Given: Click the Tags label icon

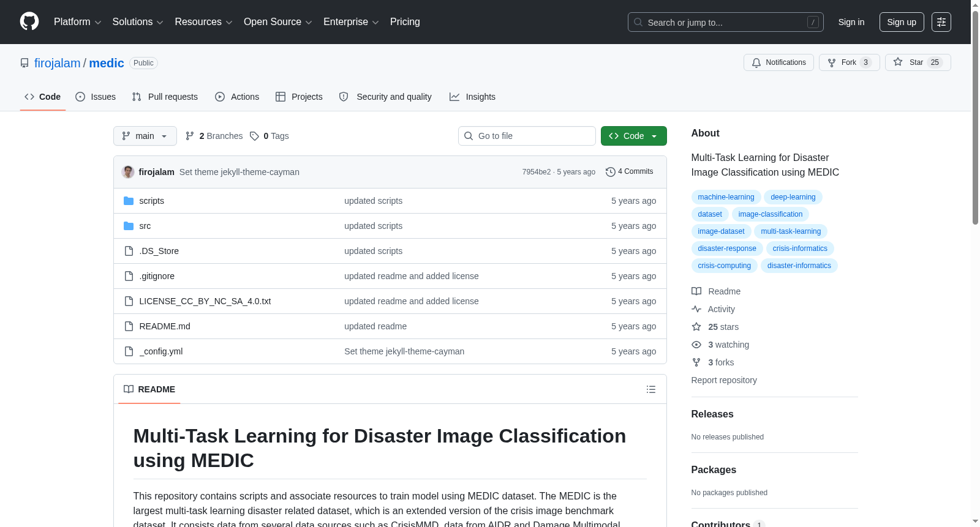Looking at the screenshot, I should [x=254, y=136].
